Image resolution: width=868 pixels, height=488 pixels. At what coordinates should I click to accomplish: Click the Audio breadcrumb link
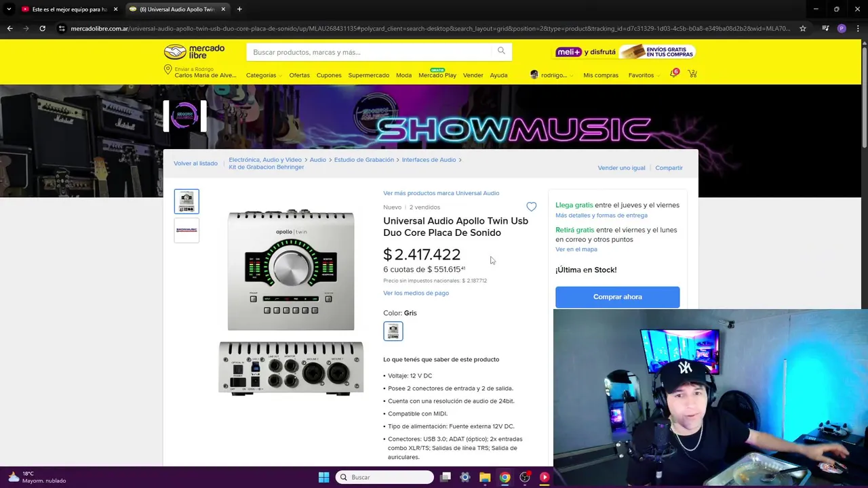pos(318,160)
